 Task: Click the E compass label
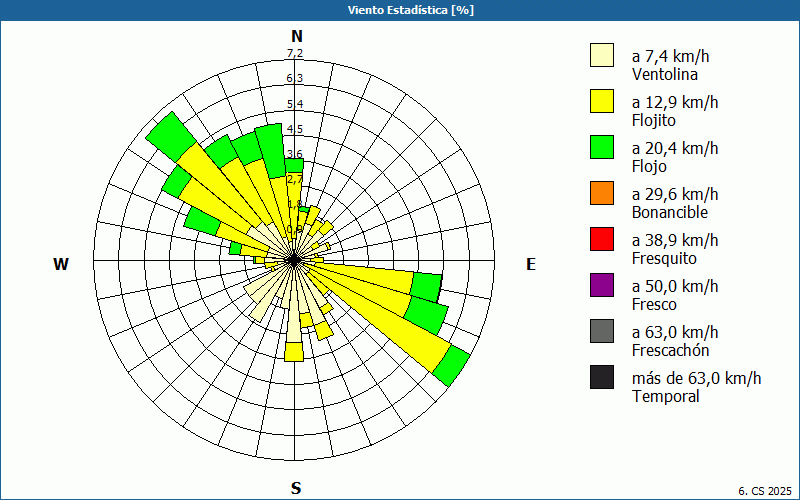[531, 264]
